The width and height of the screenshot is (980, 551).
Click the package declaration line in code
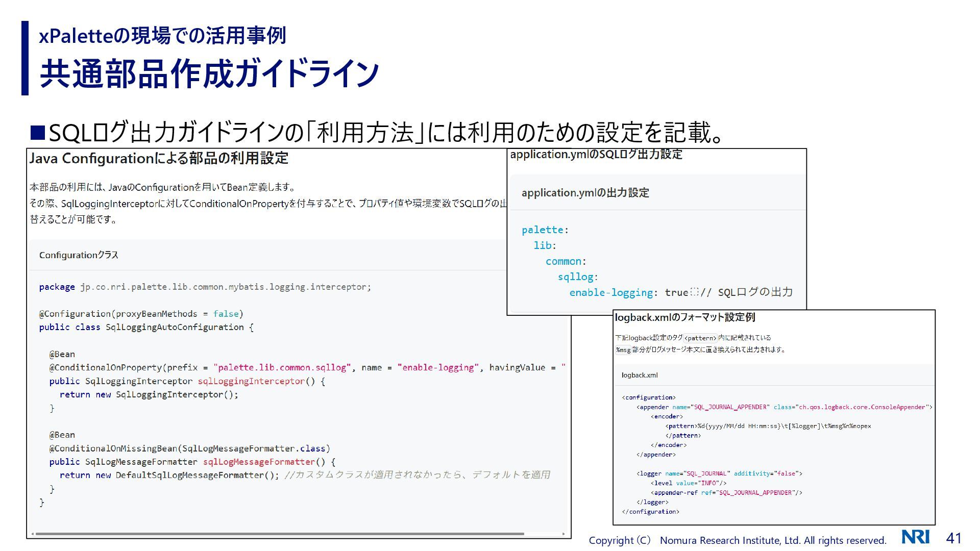(205, 287)
